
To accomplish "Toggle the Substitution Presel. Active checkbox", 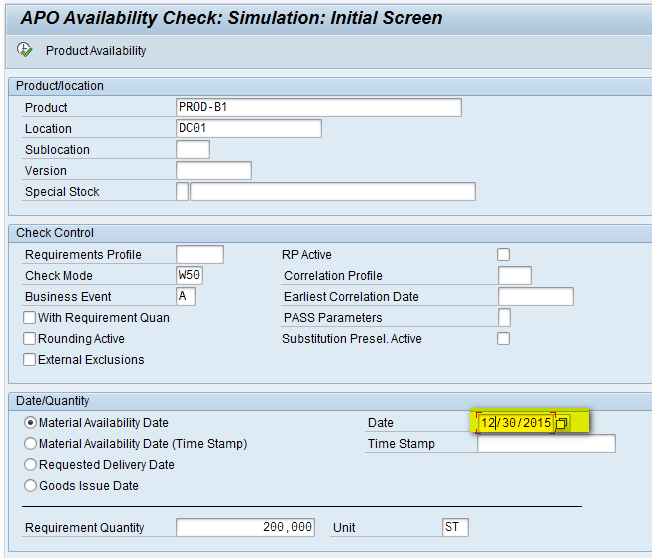I will click(x=504, y=338).
